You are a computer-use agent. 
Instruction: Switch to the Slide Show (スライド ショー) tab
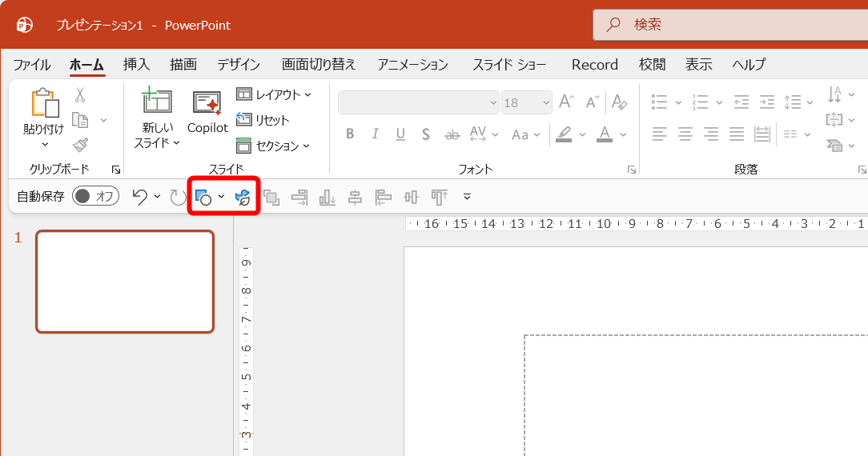point(509,65)
